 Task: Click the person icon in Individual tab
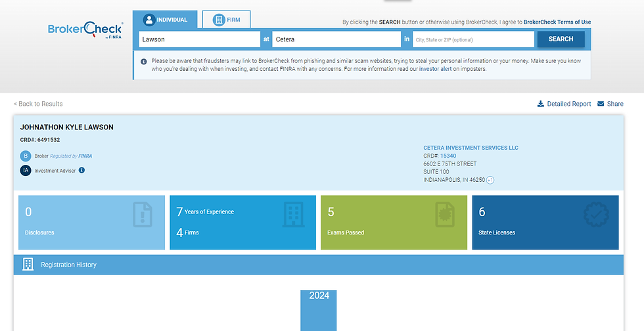149,19
